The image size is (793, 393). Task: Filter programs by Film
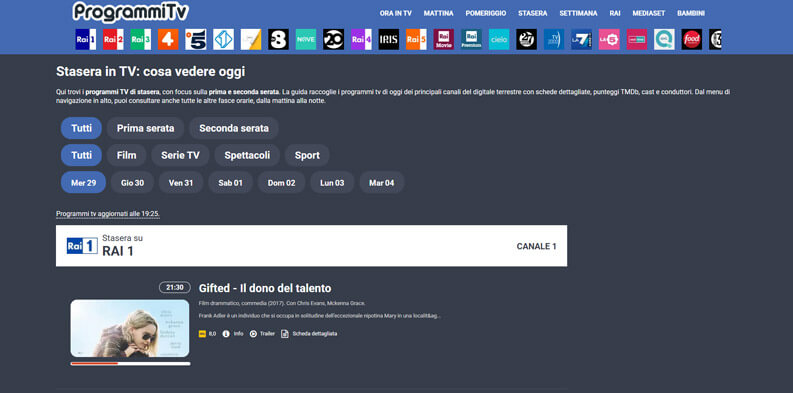coord(126,155)
